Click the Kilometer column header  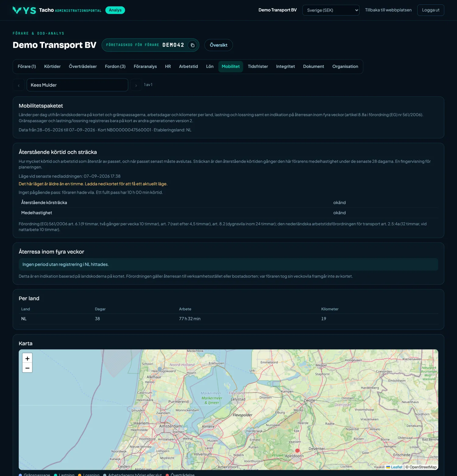[x=330, y=309]
